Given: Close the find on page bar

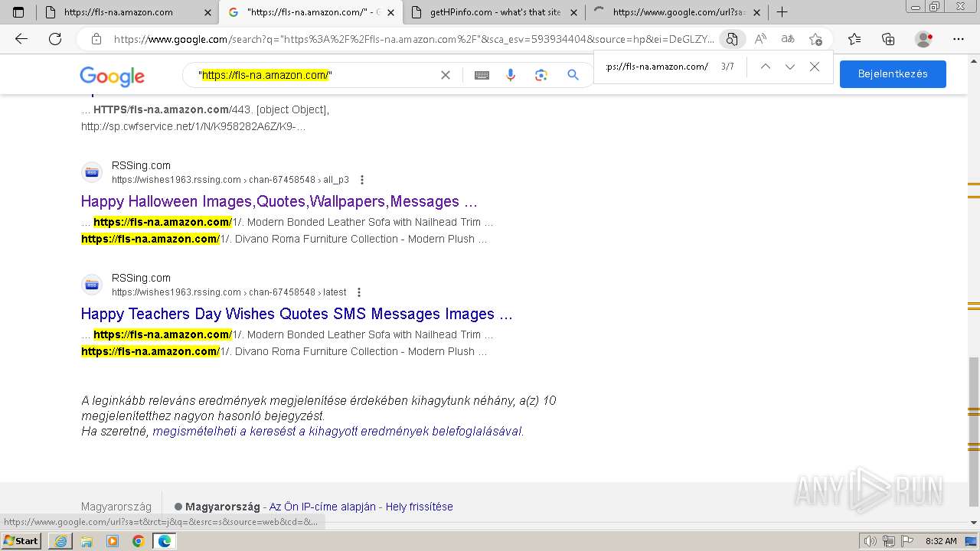Looking at the screenshot, I should (x=815, y=67).
